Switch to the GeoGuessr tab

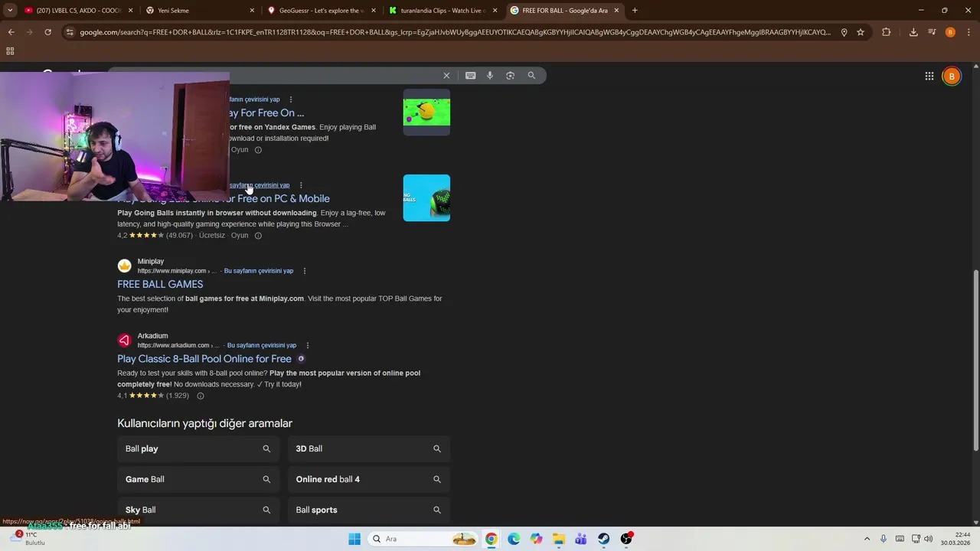coord(321,11)
